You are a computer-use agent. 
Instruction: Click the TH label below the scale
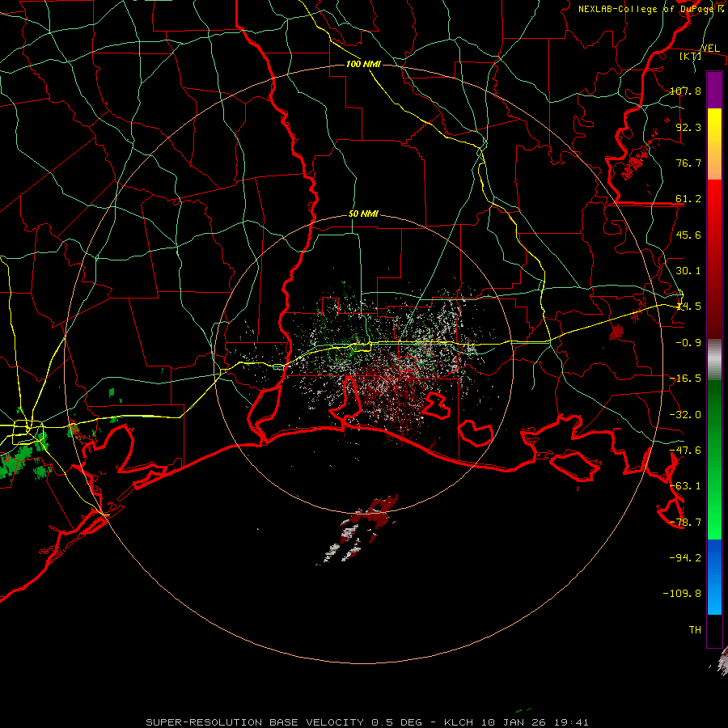[695, 629]
